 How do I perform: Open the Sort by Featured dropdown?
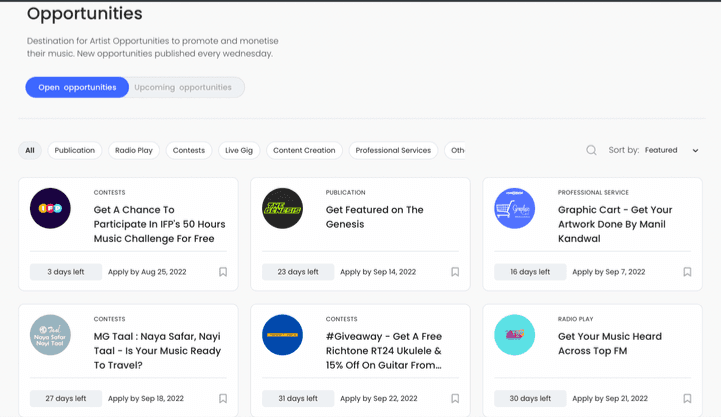coord(654,150)
